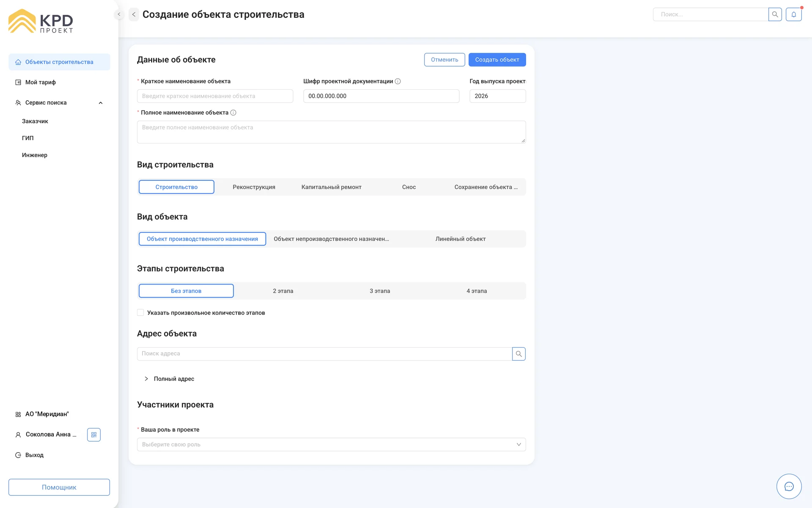Choose Капитальный ремонт option

click(331, 187)
